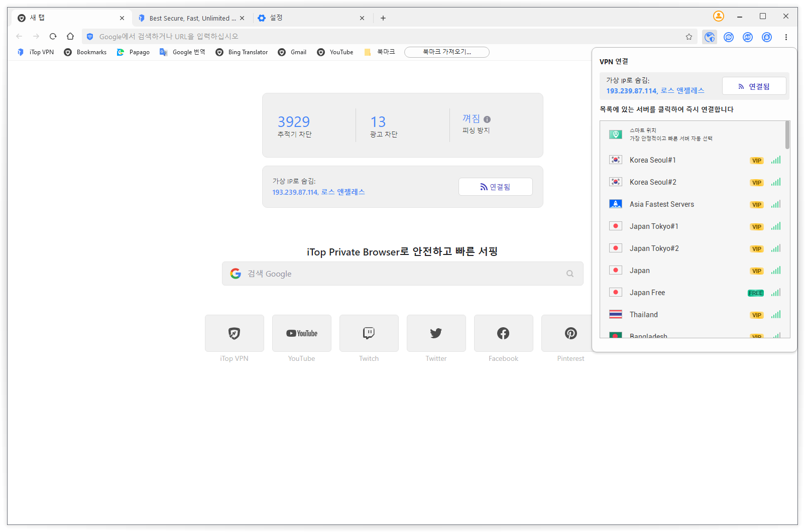Connect to Korea Seoul#1 server

tap(693, 160)
